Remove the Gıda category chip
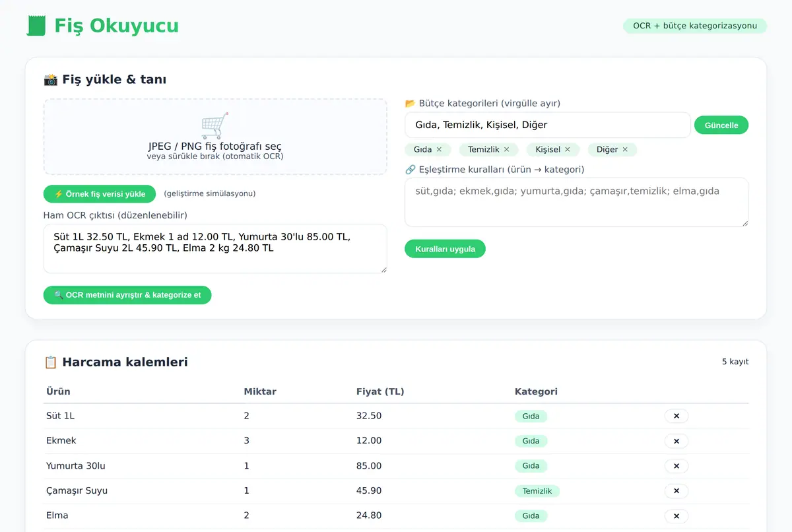Viewport: 792px width, 532px height. point(439,150)
